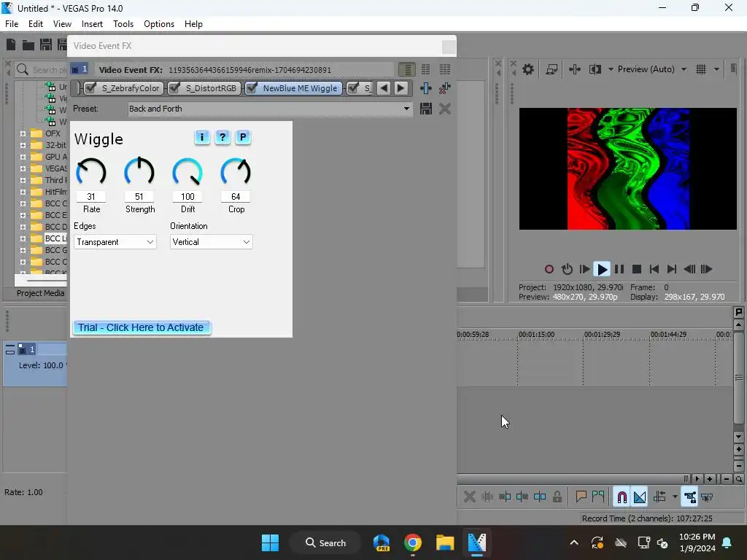Viewport: 747px width, 560px height.
Task: Click the Record button in preview transport
Action: click(549, 270)
